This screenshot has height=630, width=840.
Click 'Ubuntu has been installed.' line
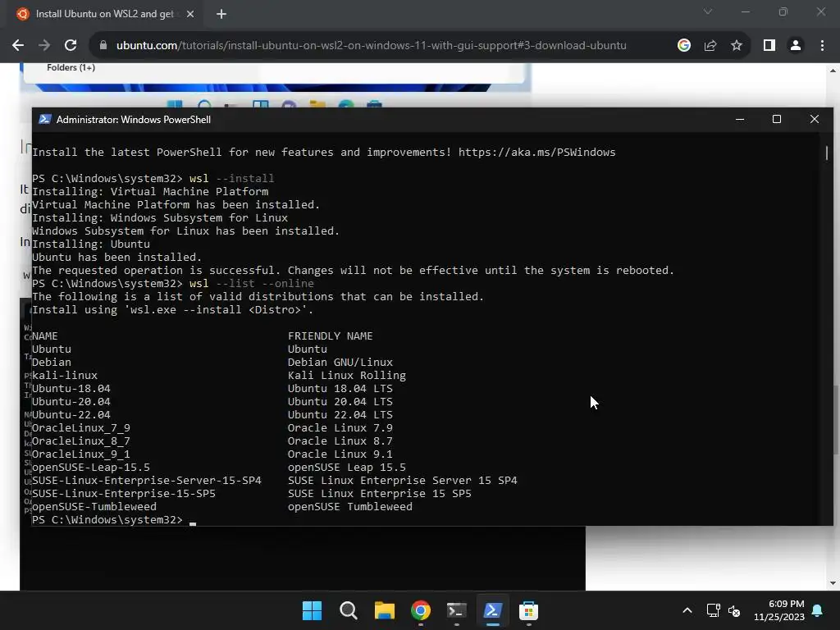click(x=116, y=257)
